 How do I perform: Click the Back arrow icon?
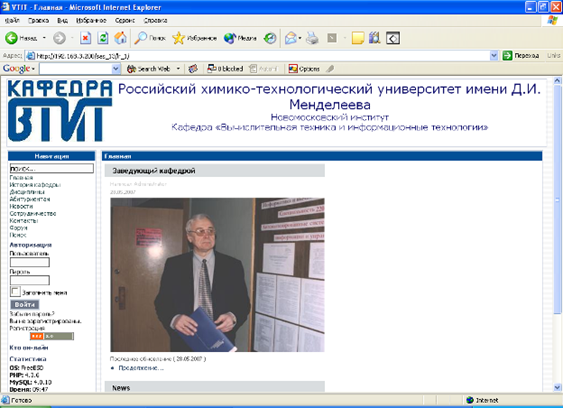[x=11, y=38]
